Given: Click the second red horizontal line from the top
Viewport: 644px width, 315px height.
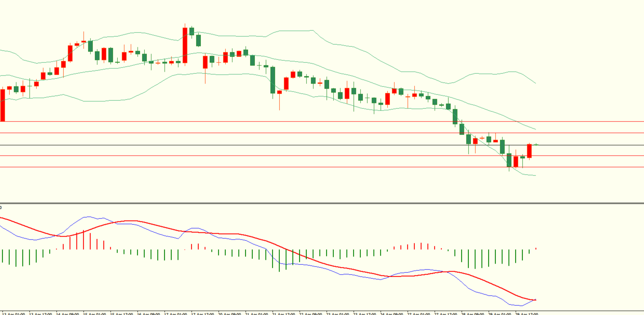Looking at the screenshot, I should point(295,133).
